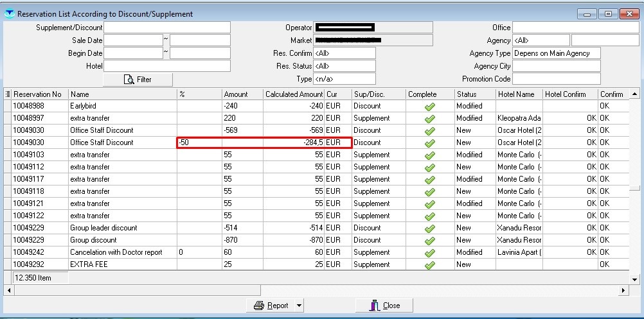Screen dimensions: 644x319
Task: Click green checkmark in EXTRA FEE row
Action: [x=430, y=264]
